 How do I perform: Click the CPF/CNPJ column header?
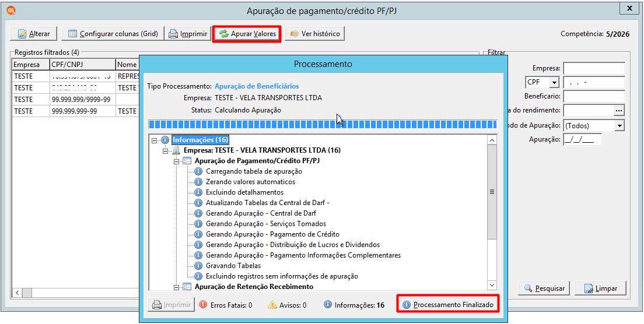point(83,64)
